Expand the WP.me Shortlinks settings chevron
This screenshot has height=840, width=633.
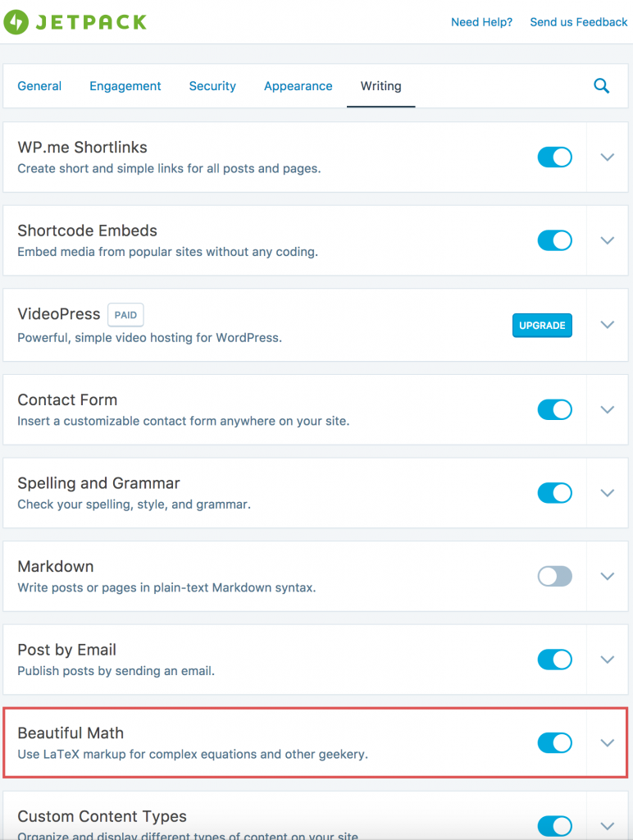608,157
